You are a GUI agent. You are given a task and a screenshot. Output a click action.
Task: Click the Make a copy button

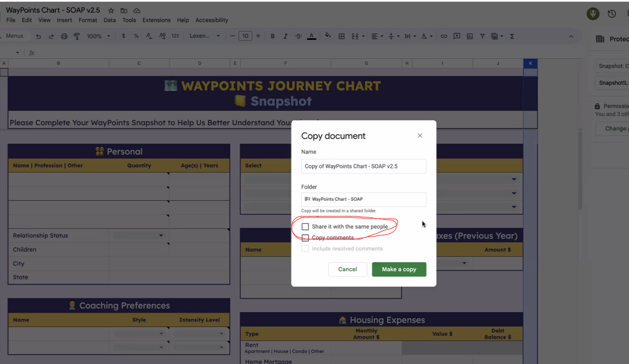399,269
